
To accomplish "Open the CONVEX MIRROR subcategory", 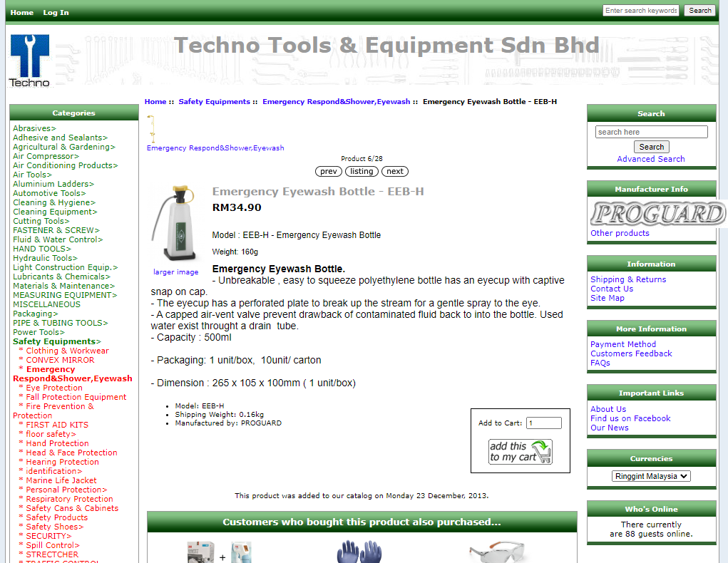I will click(60, 360).
